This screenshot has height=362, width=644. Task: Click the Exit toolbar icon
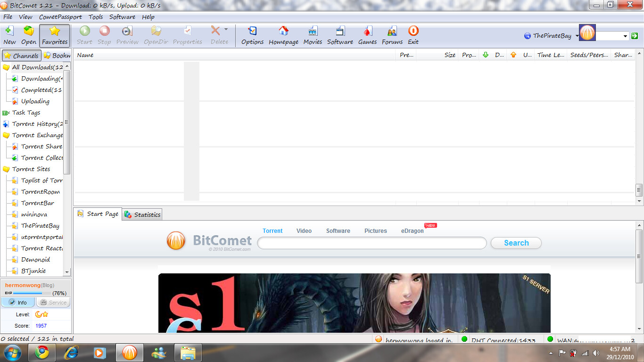[x=413, y=35]
